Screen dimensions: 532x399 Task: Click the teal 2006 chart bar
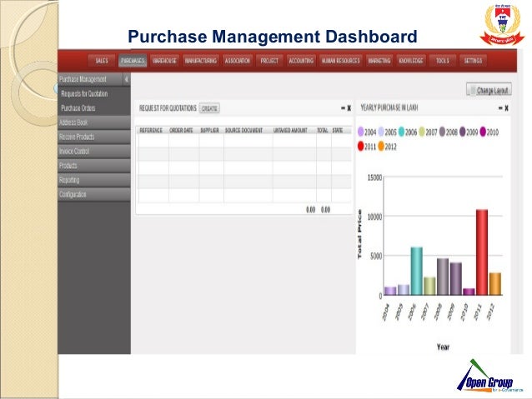point(417,271)
